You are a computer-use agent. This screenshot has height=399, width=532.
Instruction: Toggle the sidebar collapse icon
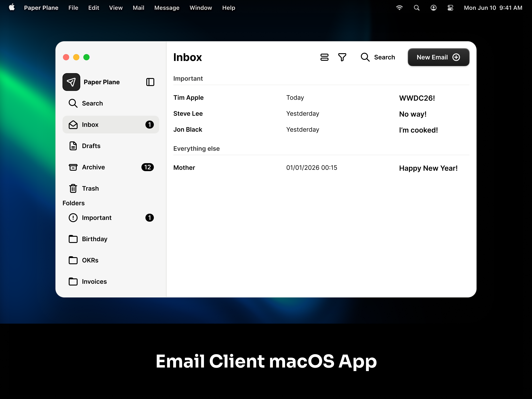click(150, 82)
